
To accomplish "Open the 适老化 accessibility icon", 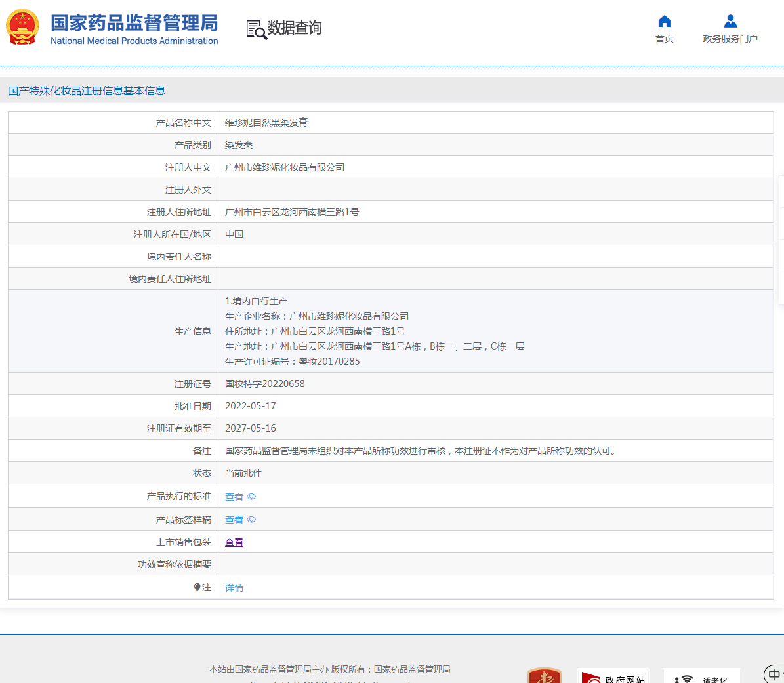I will coord(701,676).
